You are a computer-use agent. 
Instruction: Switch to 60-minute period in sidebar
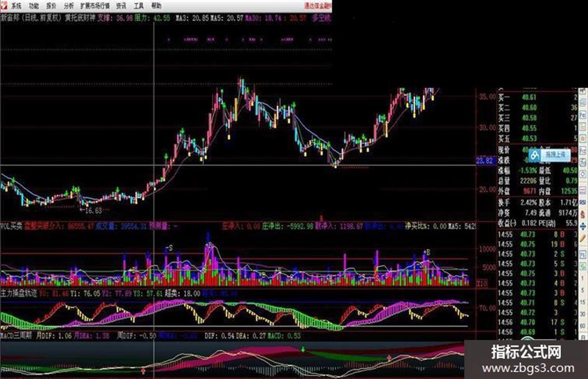point(582,325)
